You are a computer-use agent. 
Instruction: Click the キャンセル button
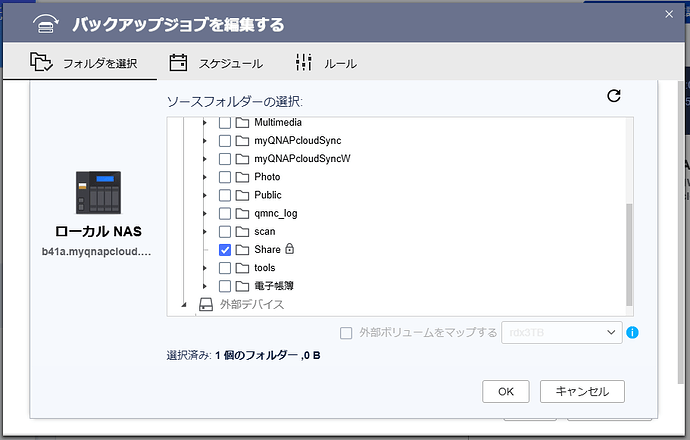point(582,391)
